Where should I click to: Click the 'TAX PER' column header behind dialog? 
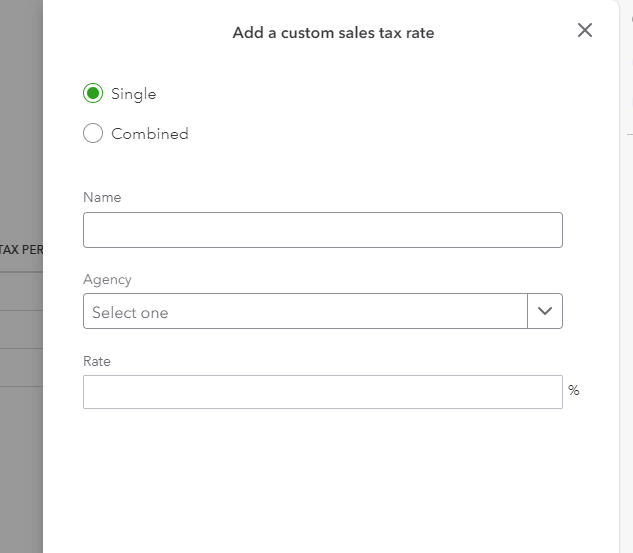[21, 250]
